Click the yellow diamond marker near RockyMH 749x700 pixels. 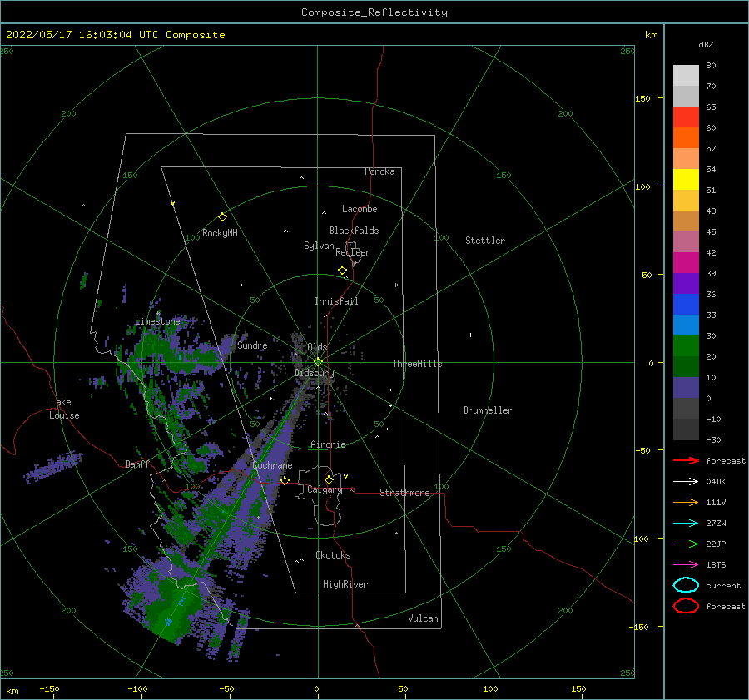click(x=222, y=217)
